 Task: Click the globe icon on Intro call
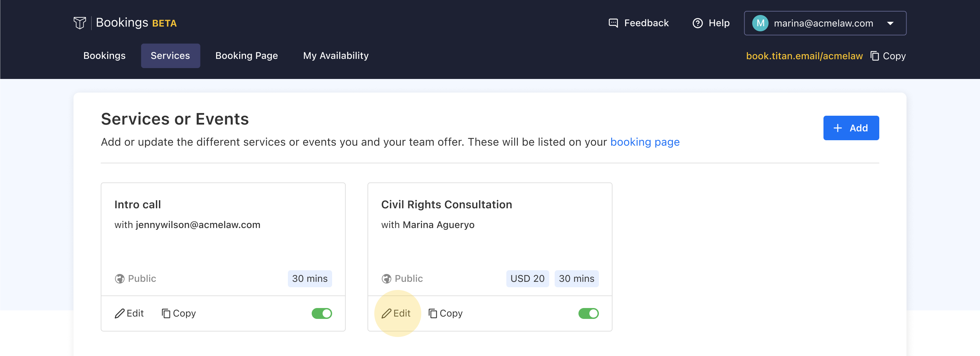click(x=119, y=279)
